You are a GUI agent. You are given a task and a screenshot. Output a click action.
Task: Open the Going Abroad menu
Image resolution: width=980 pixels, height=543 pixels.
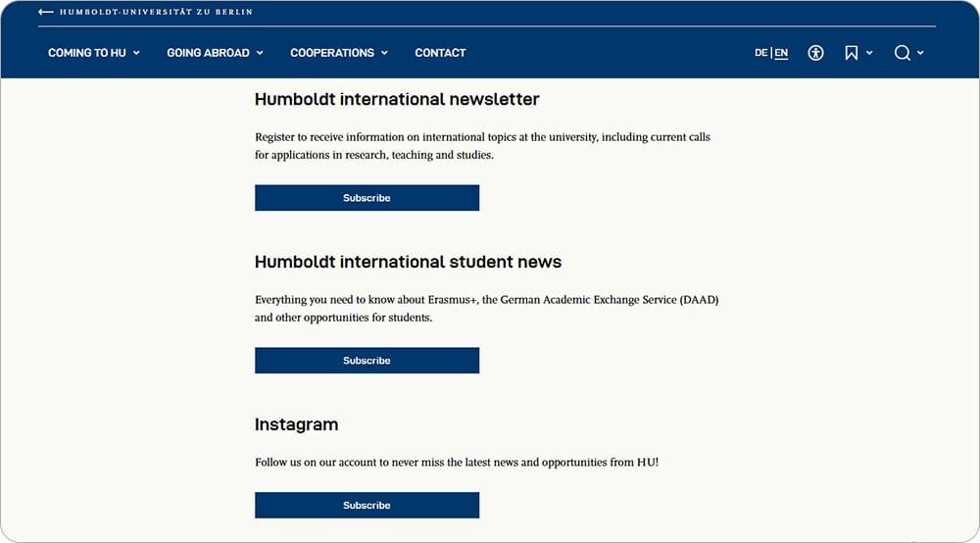[208, 53]
